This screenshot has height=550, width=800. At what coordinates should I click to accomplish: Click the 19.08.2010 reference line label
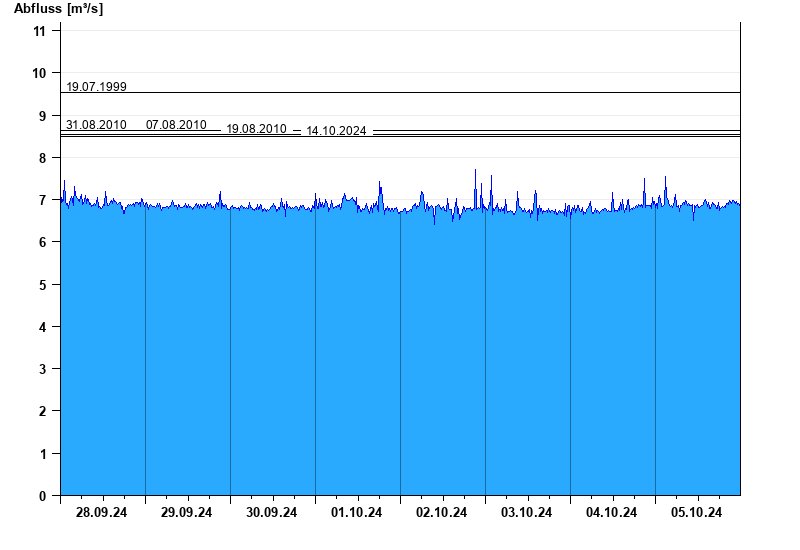(256, 130)
